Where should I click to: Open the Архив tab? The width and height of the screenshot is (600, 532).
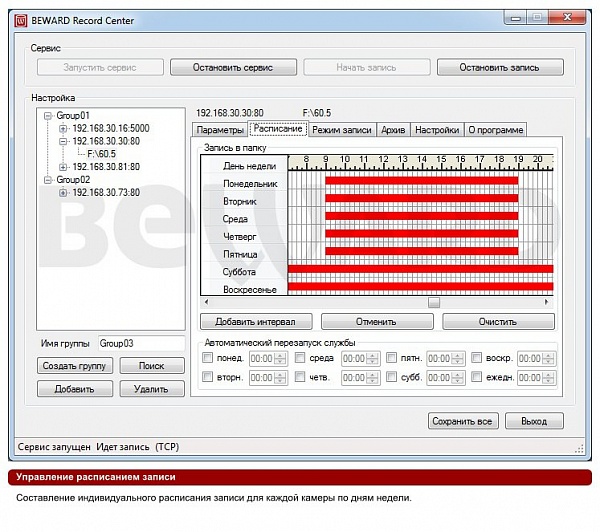coord(393,130)
